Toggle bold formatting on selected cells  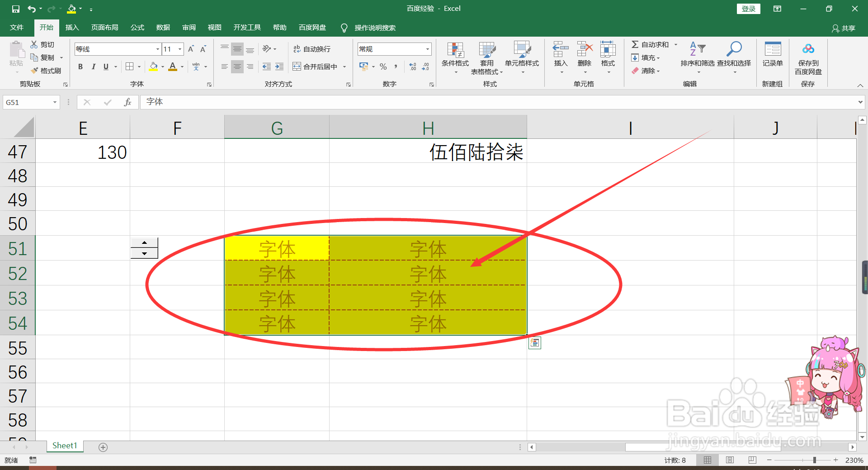tap(80, 66)
